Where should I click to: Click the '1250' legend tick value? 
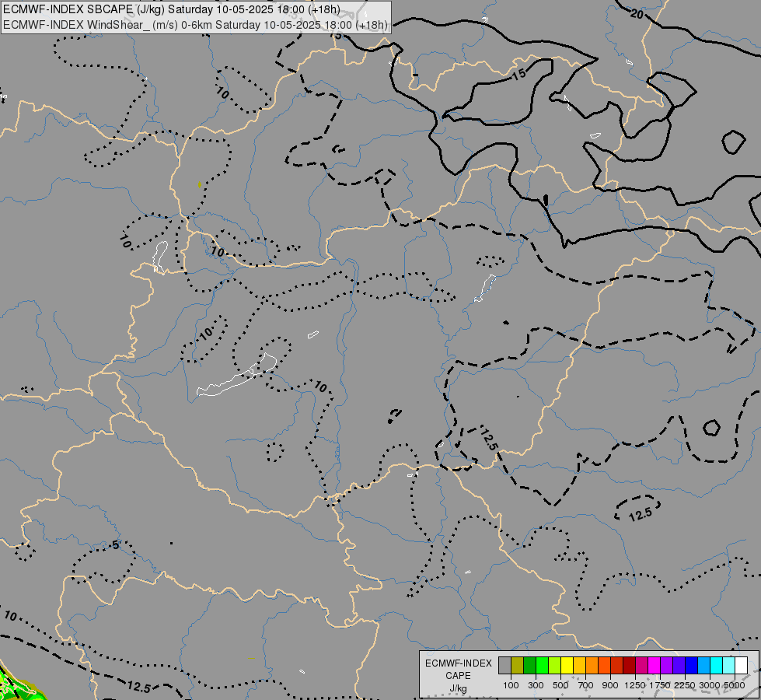635,685
